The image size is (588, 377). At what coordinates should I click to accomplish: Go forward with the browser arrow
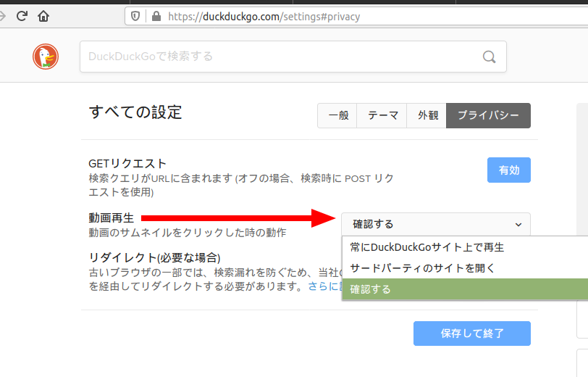[x=2, y=16]
